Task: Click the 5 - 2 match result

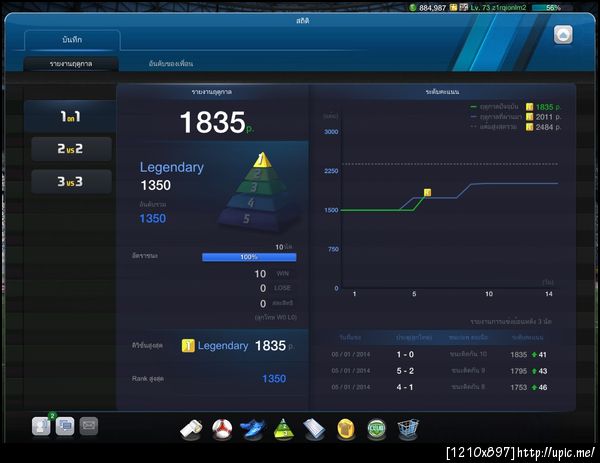Action: click(x=405, y=371)
